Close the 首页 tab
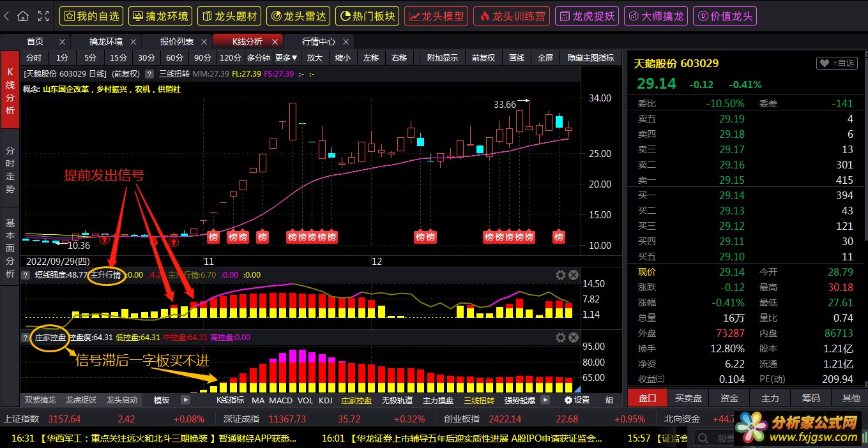 (62, 41)
